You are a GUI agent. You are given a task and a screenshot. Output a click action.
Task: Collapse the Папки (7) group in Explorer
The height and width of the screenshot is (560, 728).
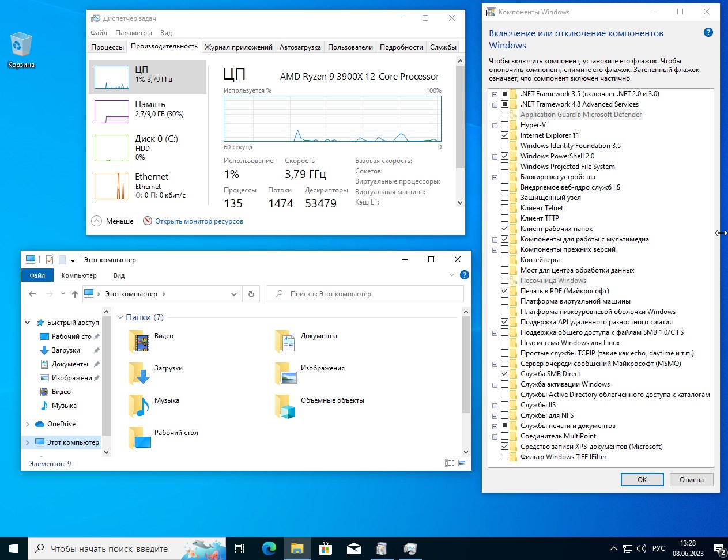pos(120,317)
